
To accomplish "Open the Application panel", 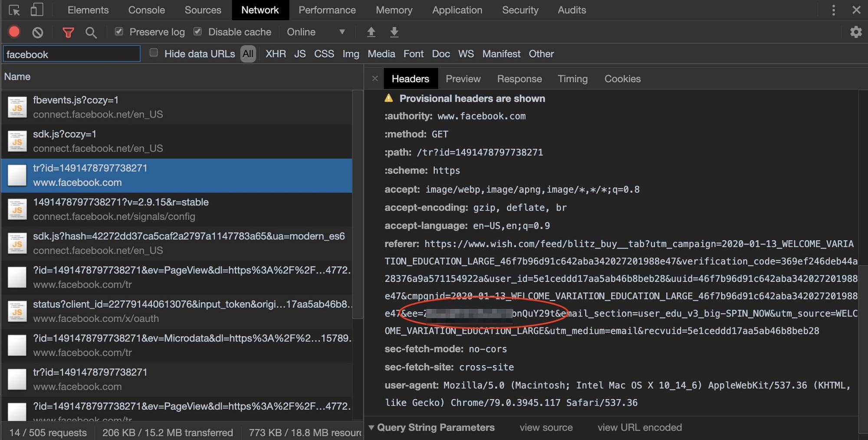I will 457,10.
